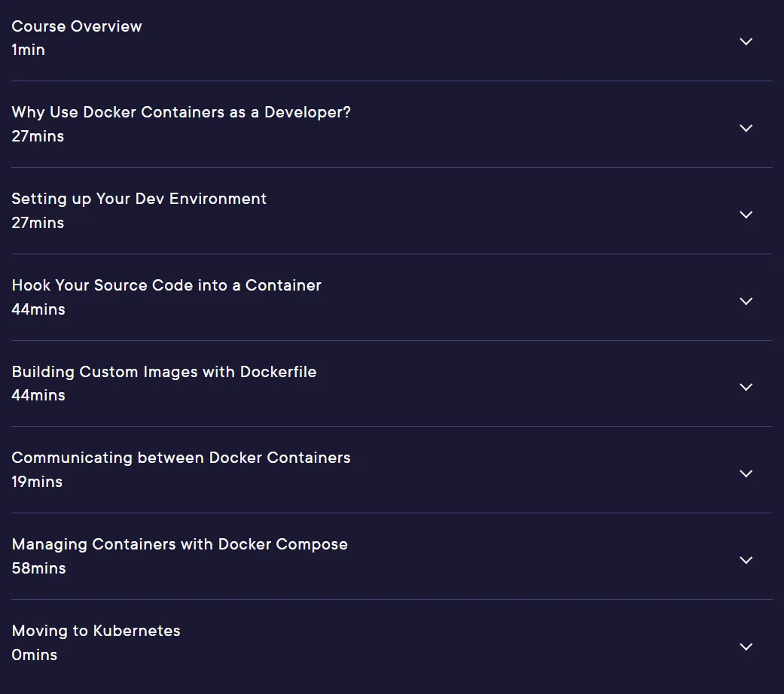The image size is (784, 694).
Task: Click the 19mins duration label
Action: click(37, 482)
